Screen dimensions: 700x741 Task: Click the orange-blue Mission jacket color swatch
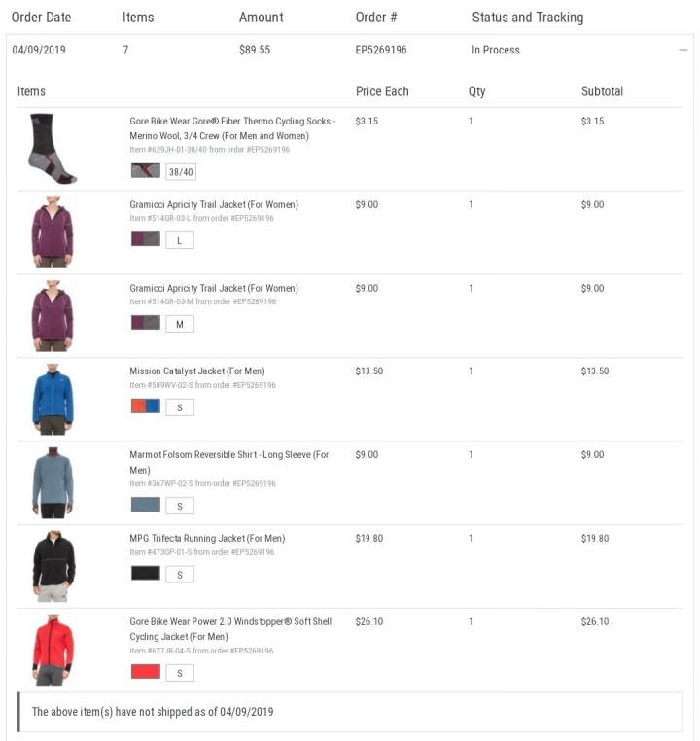pos(146,406)
